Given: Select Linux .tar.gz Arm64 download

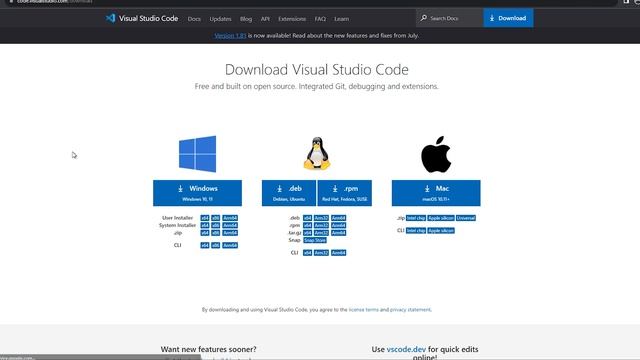Looking at the screenshot, I should pyautogui.click(x=338, y=233).
